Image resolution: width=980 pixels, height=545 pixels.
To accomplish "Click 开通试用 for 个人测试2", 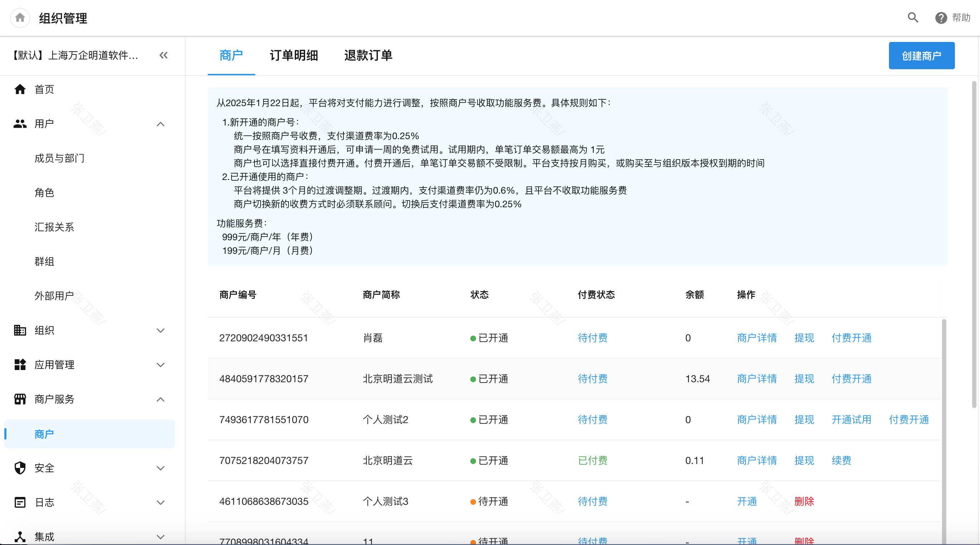I will (851, 420).
